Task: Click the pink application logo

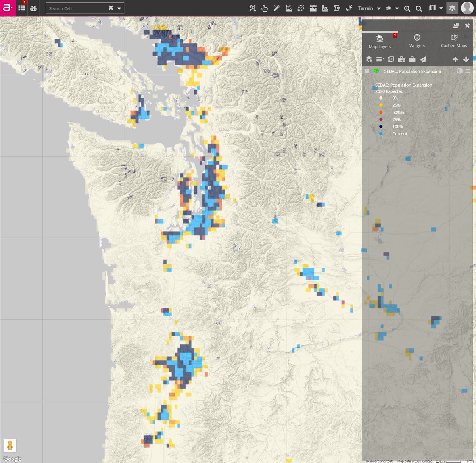Action: 8,8
